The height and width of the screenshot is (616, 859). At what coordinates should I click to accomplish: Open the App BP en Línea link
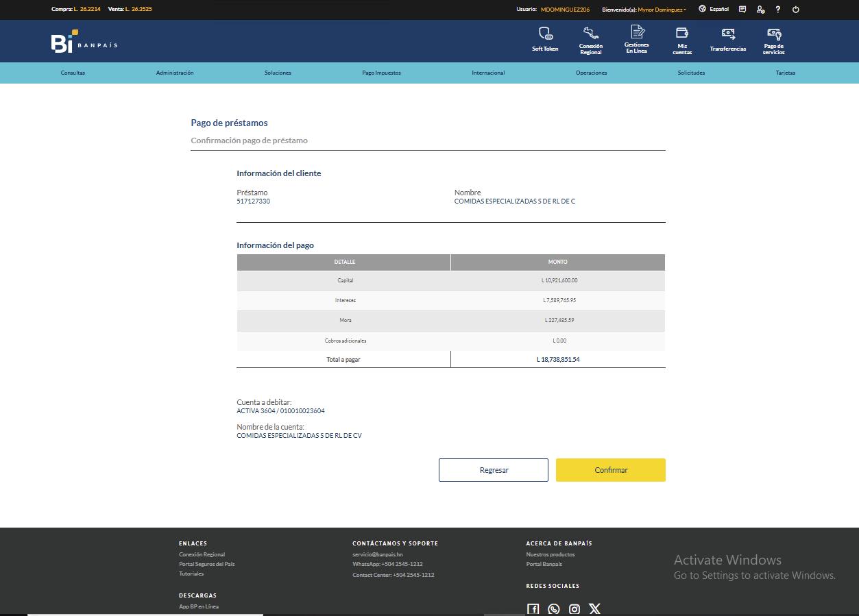[x=199, y=606]
